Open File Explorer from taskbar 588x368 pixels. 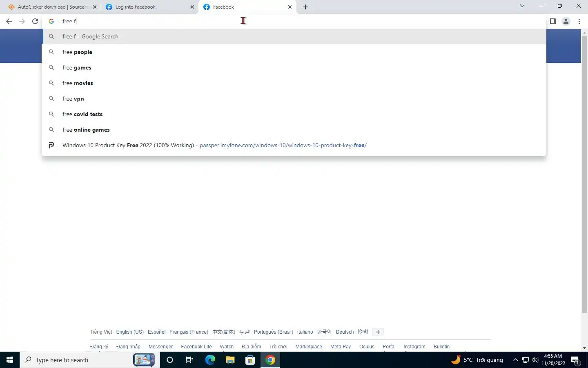(230, 360)
